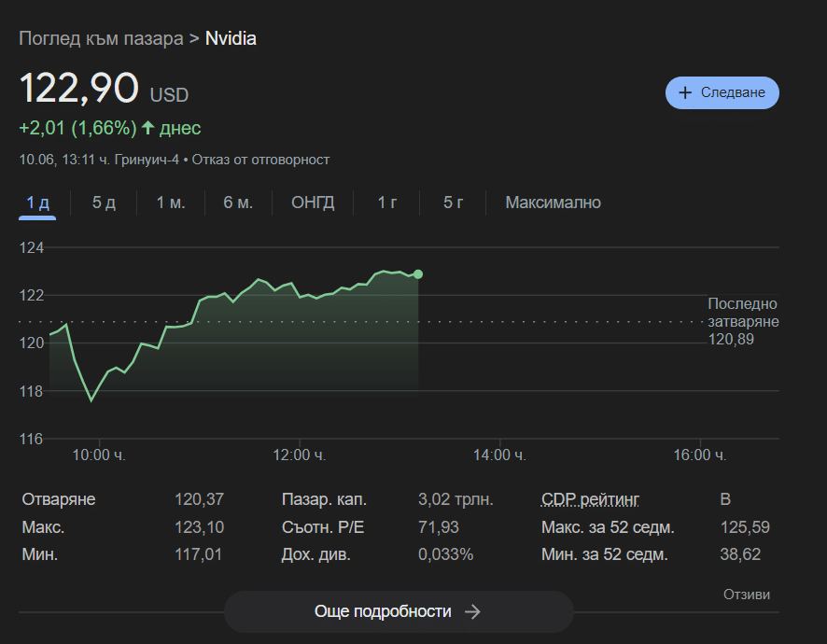Click the Съотн. P/E label
The height and width of the screenshot is (644, 827).
point(323,527)
